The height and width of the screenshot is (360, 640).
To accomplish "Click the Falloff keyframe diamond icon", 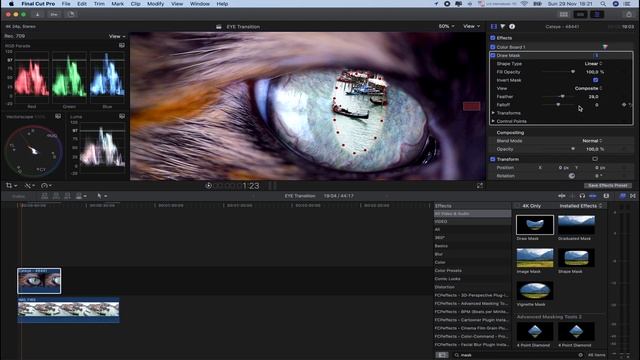I will [624, 105].
